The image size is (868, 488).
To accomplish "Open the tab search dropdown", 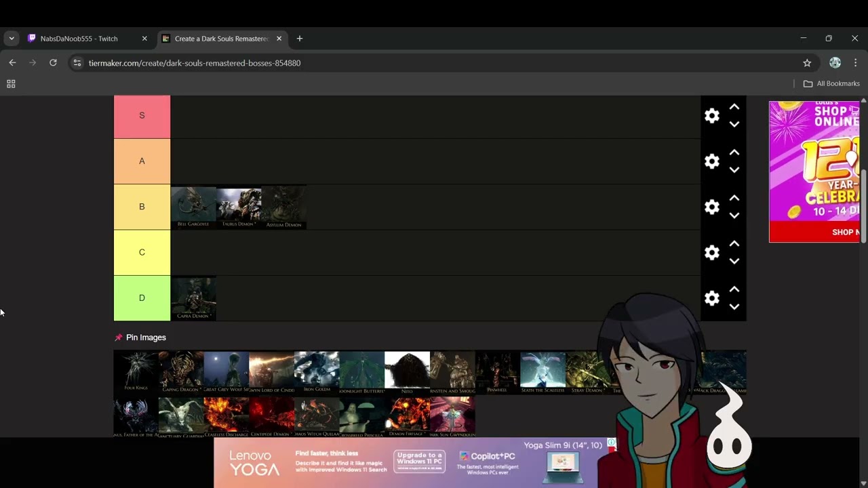I will click(x=12, y=39).
